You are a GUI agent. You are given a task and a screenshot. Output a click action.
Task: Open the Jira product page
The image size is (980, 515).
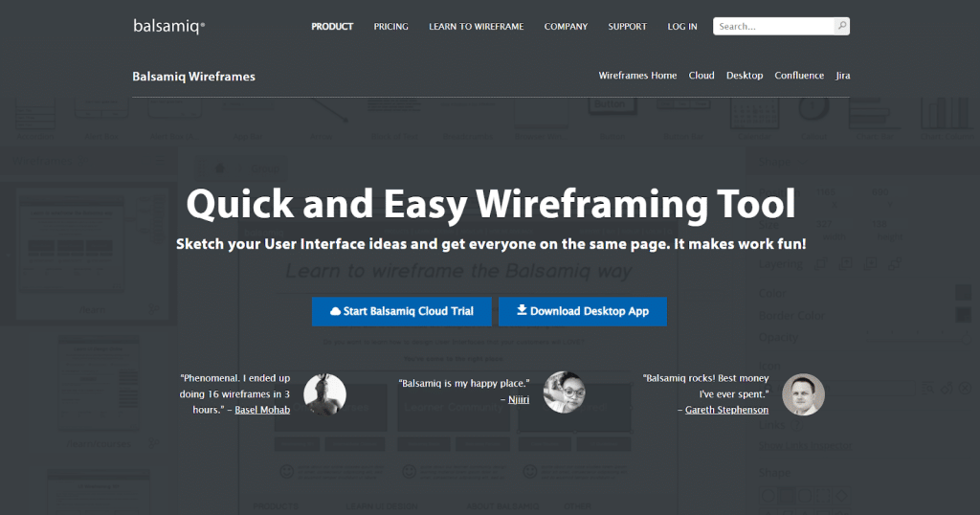(843, 75)
